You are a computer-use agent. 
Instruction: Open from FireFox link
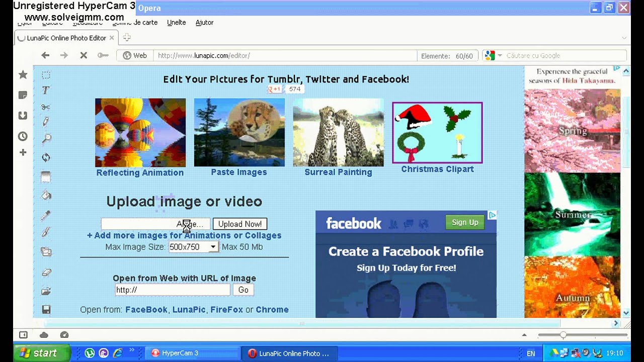pyautogui.click(x=226, y=310)
